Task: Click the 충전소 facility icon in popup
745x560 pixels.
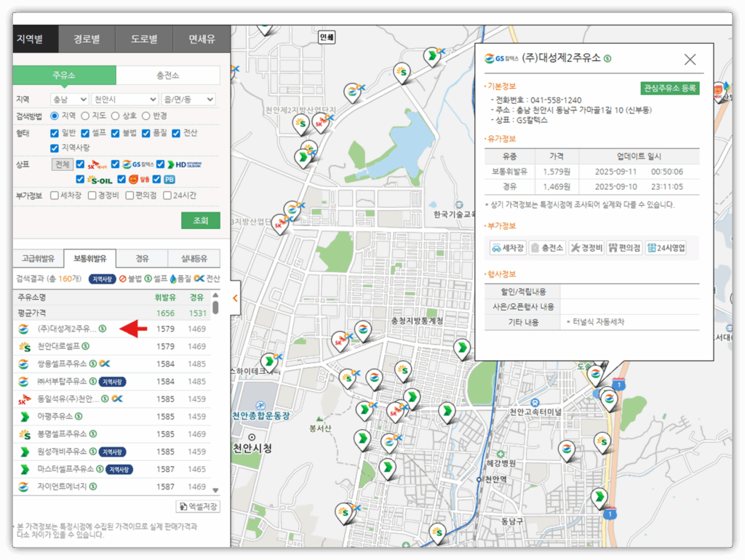Action: pos(547,248)
